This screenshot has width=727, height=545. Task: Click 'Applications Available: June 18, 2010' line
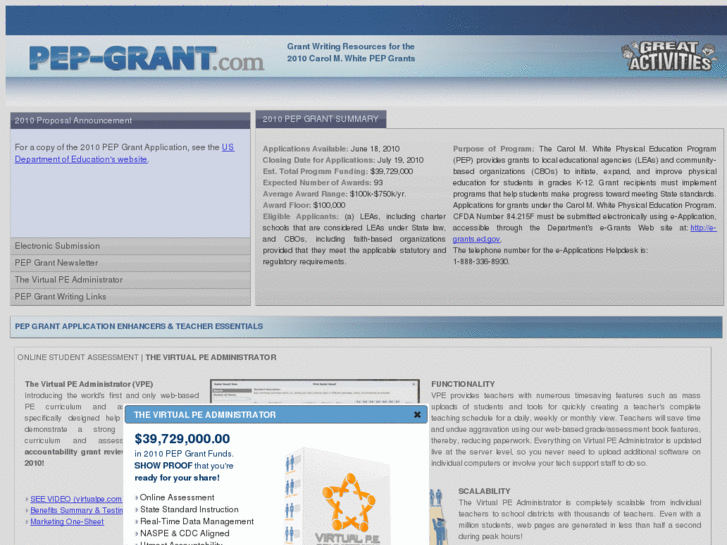(331, 149)
